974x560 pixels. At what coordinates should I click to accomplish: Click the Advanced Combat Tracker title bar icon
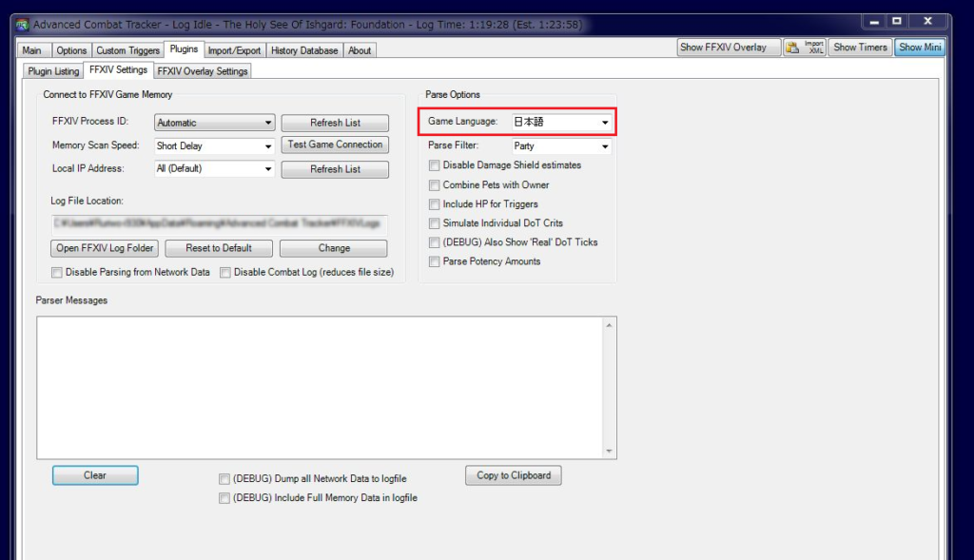[23, 25]
